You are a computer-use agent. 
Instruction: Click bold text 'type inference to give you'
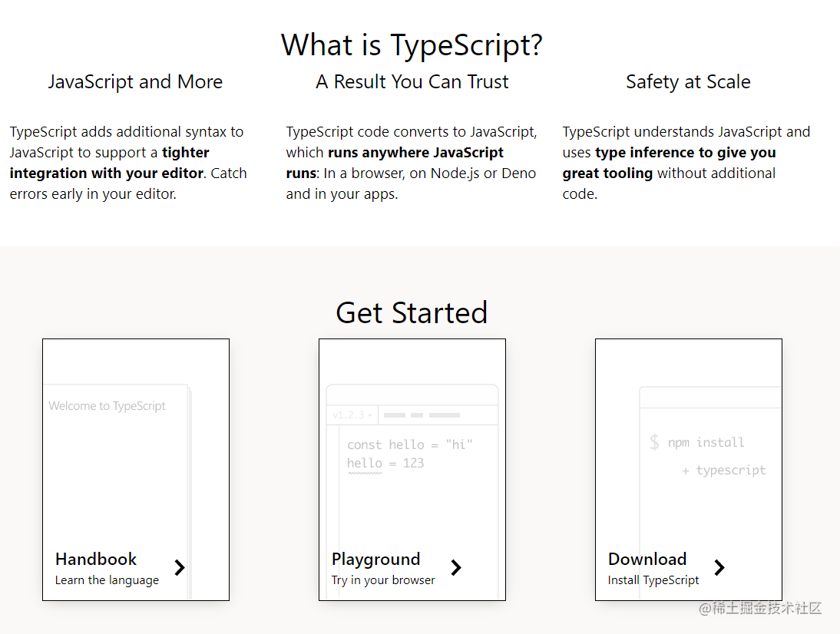pos(685,153)
